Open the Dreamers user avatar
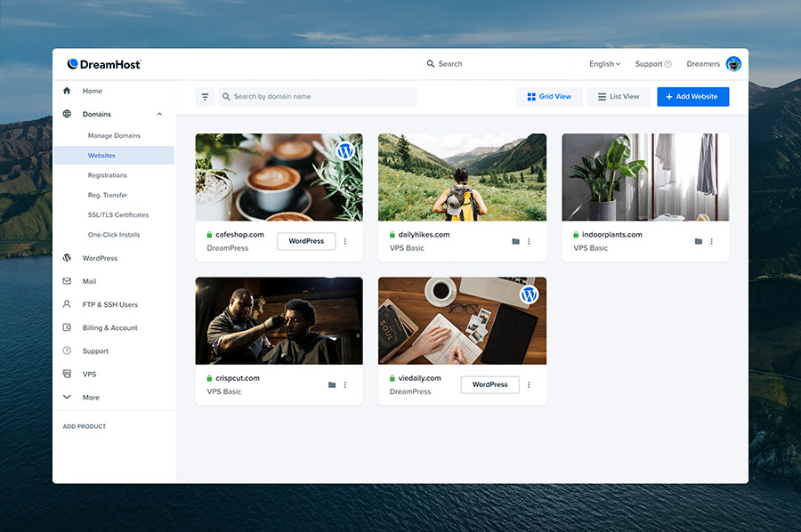 pos(733,64)
